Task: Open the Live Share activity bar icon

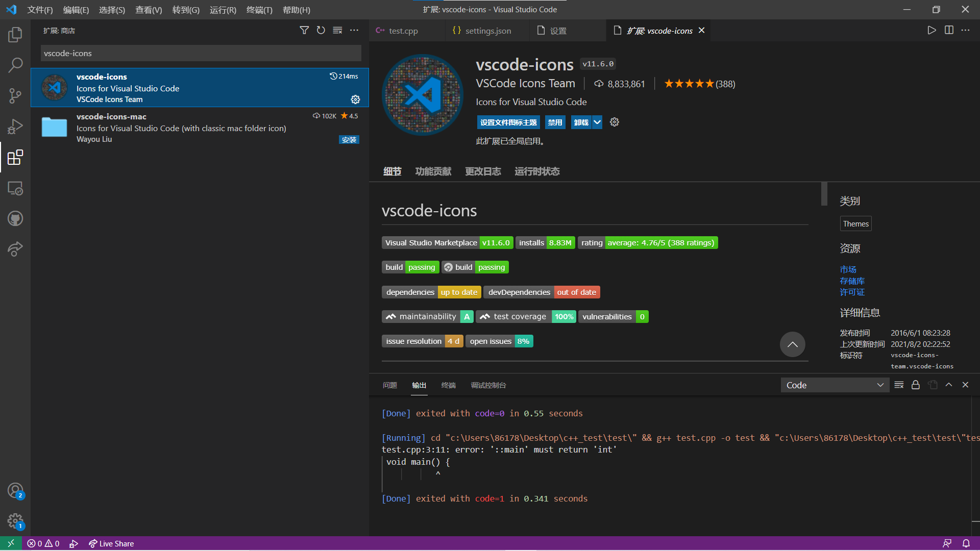Action: pyautogui.click(x=15, y=249)
